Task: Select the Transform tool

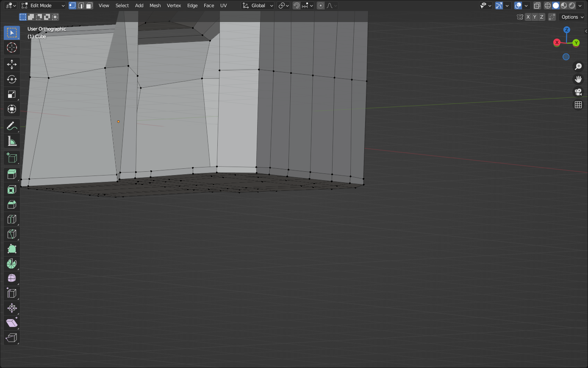Action: tap(12, 109)
